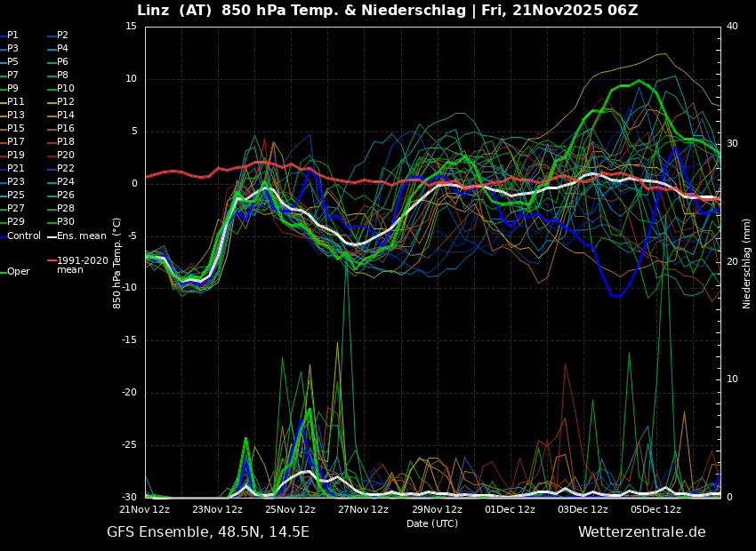The width and height of the screenshot is (756, 551).
Task: Click the red 1991-2020 mean line swatch
Action: coord(52,261)
